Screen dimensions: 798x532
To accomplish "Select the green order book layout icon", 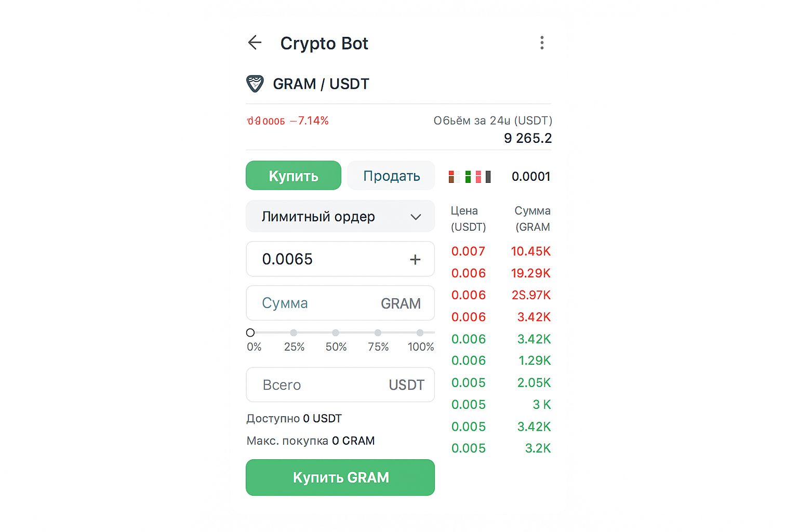I will (468, 177).
